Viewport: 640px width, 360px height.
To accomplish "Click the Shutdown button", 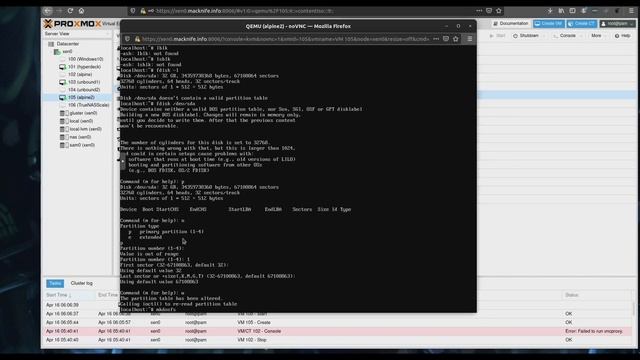I will click(527, 36).
